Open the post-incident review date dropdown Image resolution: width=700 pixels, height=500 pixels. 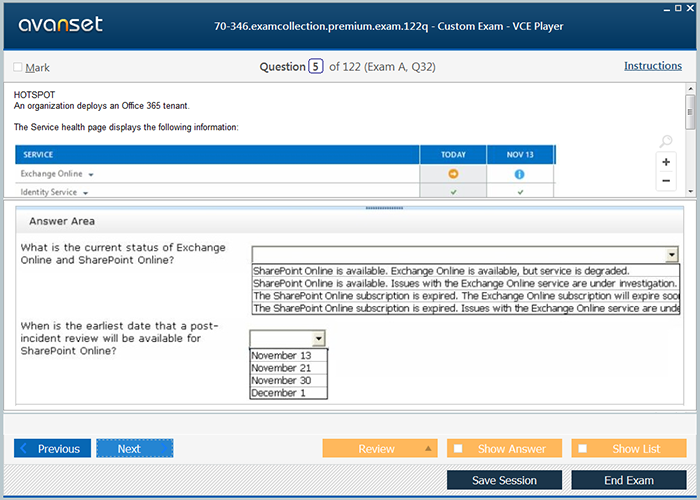[x=318, y=339]
